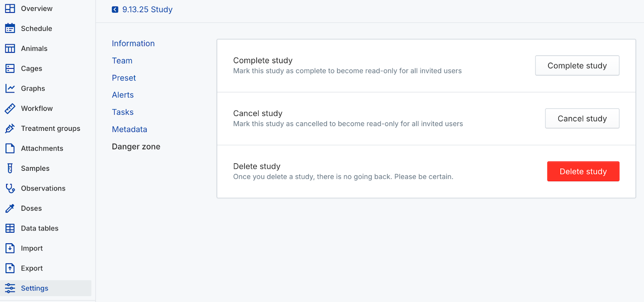Open the Schedule calendar icon
The image size is (644, 302).
pos(10,28)
